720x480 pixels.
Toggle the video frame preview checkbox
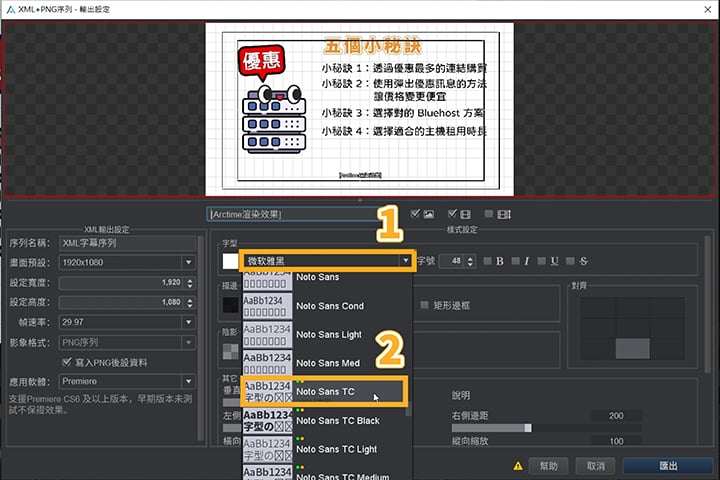pos(452,214)
